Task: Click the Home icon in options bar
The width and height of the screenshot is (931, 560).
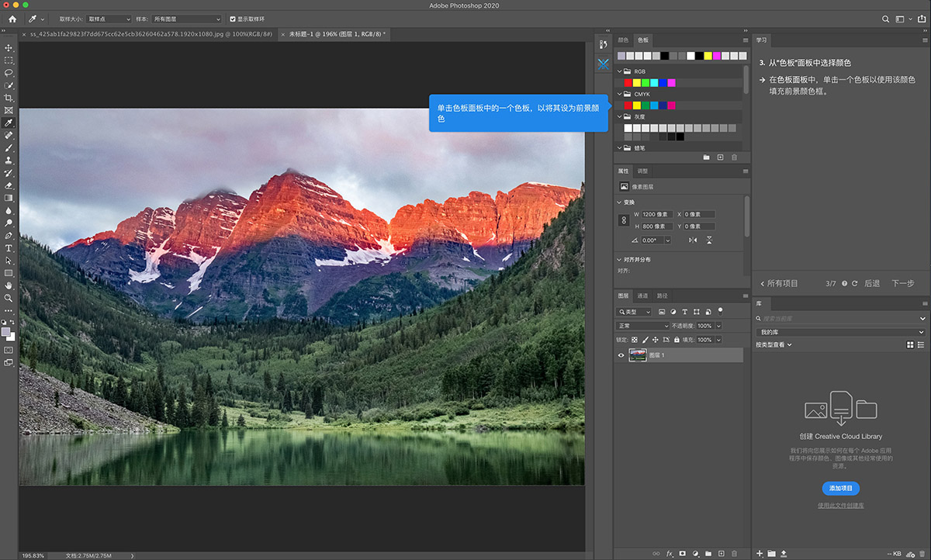Action: 12,19
